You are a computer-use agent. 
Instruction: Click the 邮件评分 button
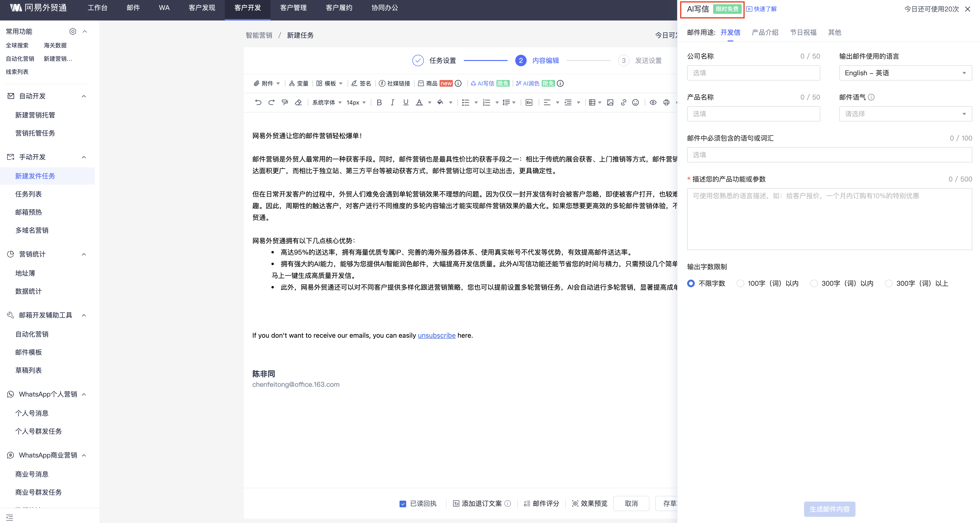point(542,503)
